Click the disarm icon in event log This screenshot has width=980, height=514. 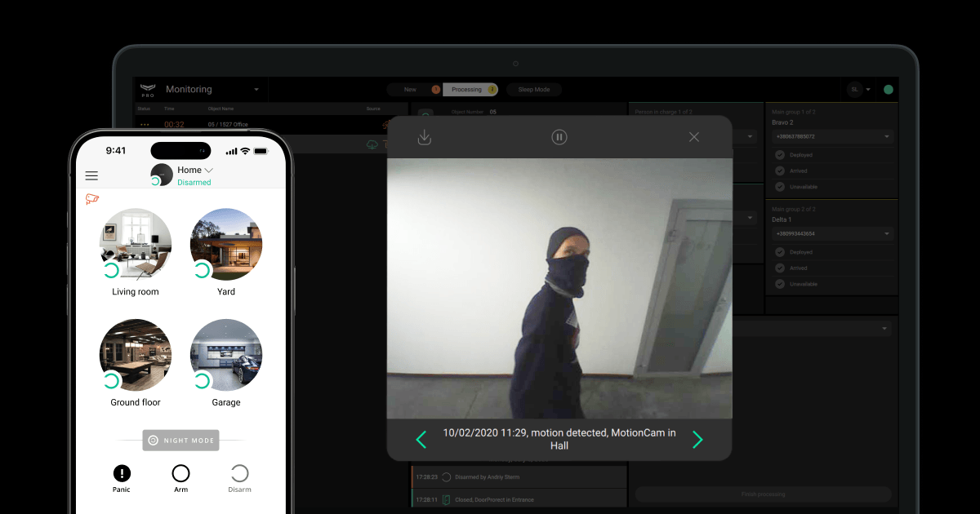447,476
